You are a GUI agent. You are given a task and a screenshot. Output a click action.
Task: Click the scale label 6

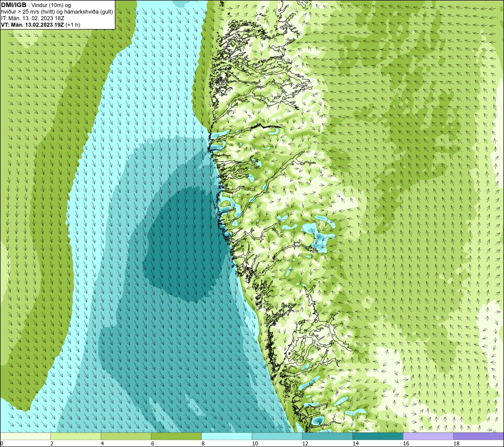click(153, 443)
